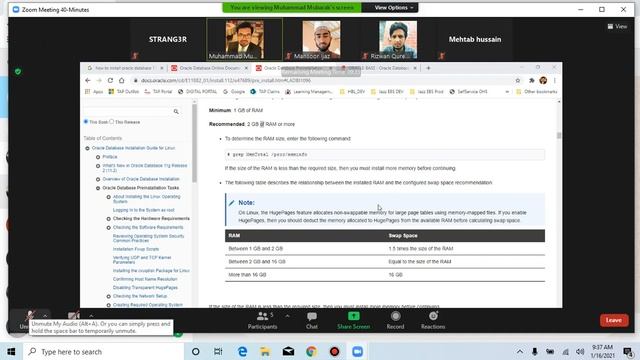Open the DIGITAL PORTAL bookmark
Image resolution: width=640 pixels, height=360 pixels.
pyautogui.click(x=198, y=92)
